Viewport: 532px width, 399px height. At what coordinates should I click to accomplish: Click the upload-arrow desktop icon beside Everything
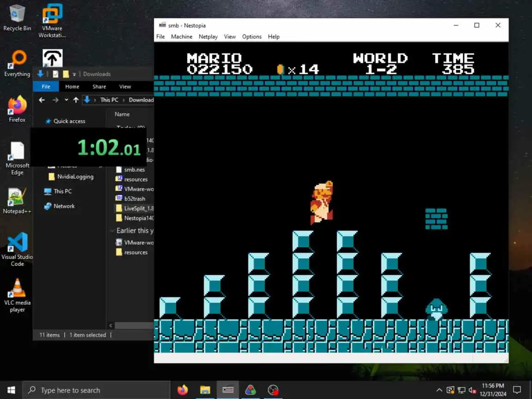point(52,58)
